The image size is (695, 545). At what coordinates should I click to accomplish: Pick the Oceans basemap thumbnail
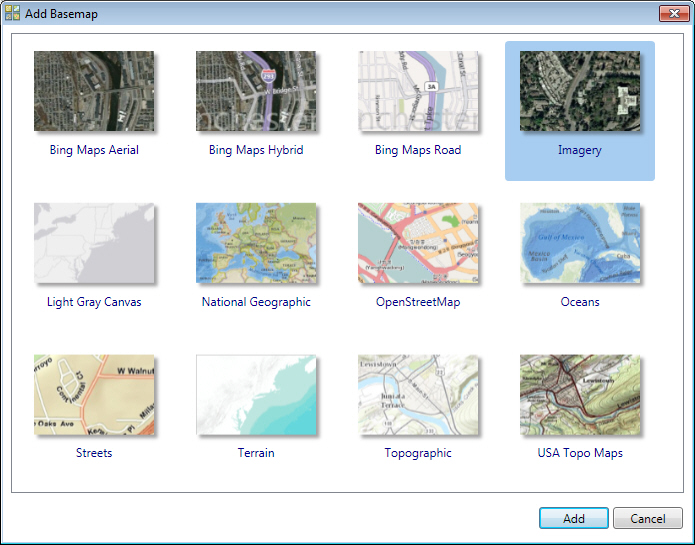pos(580,243)
